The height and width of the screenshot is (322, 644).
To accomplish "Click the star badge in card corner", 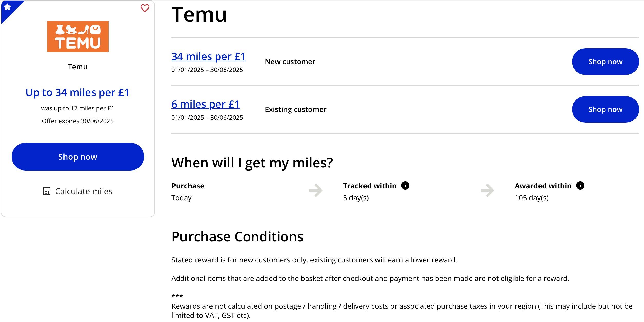I will (x=8, y=7).
